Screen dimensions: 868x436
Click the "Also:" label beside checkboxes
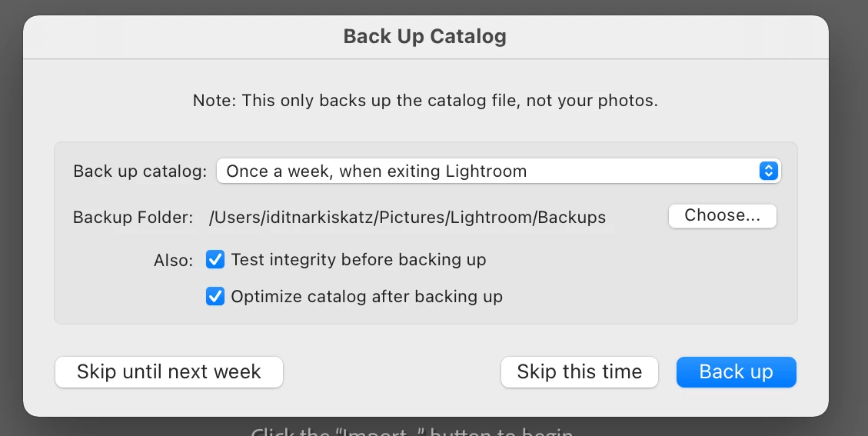pos(173,261)
